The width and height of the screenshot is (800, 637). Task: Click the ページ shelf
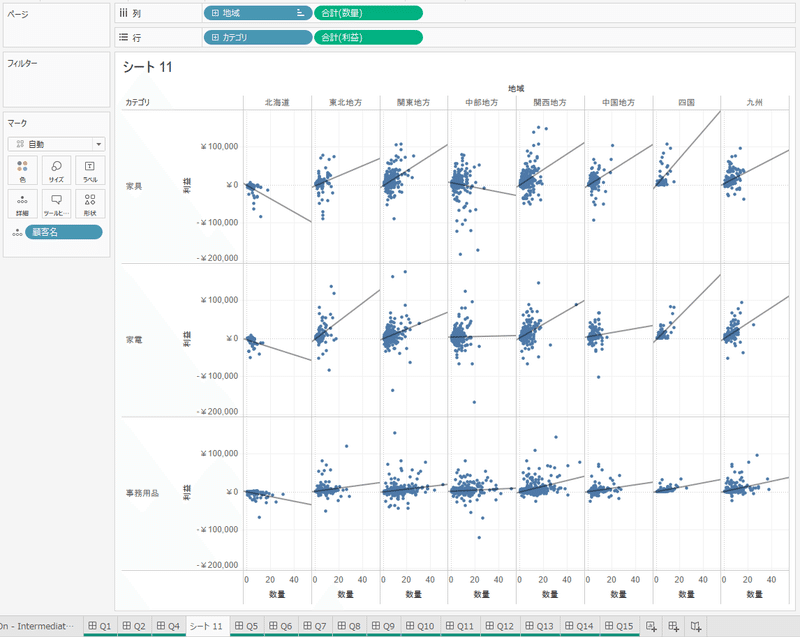57,26
